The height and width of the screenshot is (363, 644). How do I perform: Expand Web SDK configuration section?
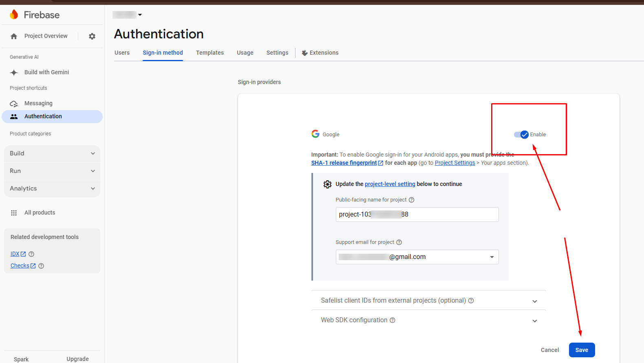[x=534, y=321]
